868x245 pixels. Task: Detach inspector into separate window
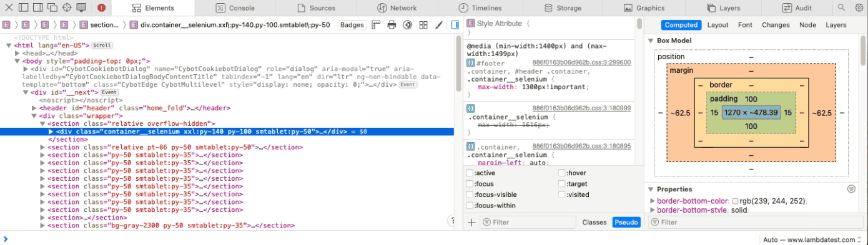click(52, 7)
